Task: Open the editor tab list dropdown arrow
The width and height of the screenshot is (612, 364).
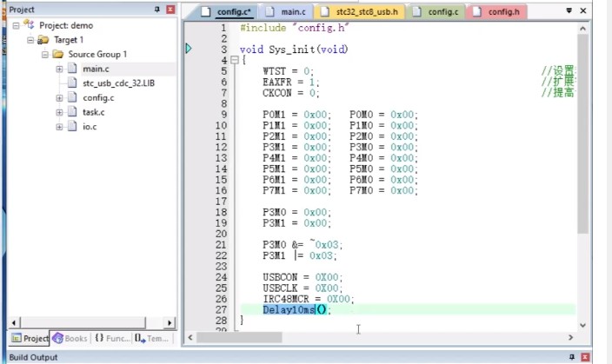Action: point(569,11)
